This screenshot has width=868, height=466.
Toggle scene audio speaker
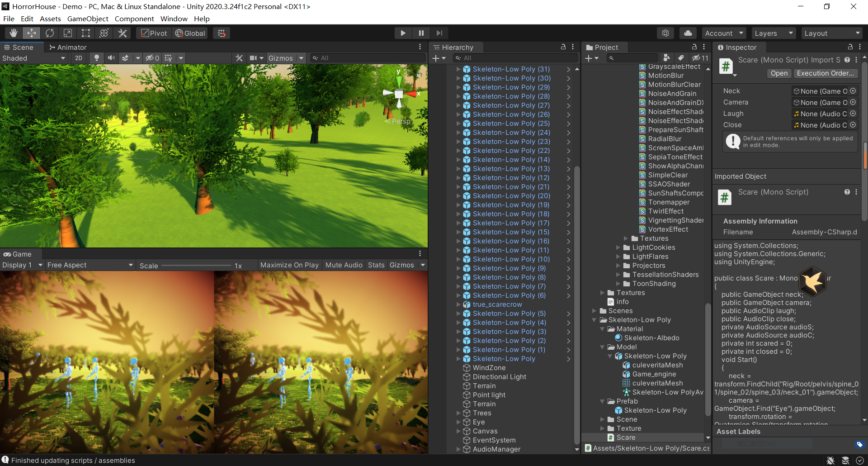(x=111, y=58)
